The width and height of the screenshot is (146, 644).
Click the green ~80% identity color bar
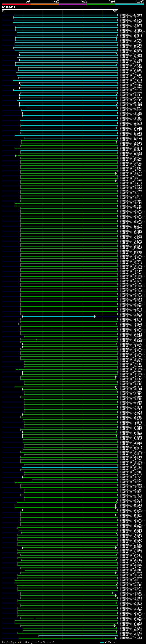coord(101,4)
